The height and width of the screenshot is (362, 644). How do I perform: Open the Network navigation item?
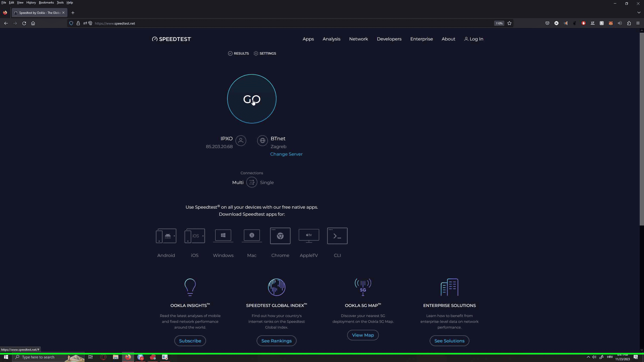(358, 39)
